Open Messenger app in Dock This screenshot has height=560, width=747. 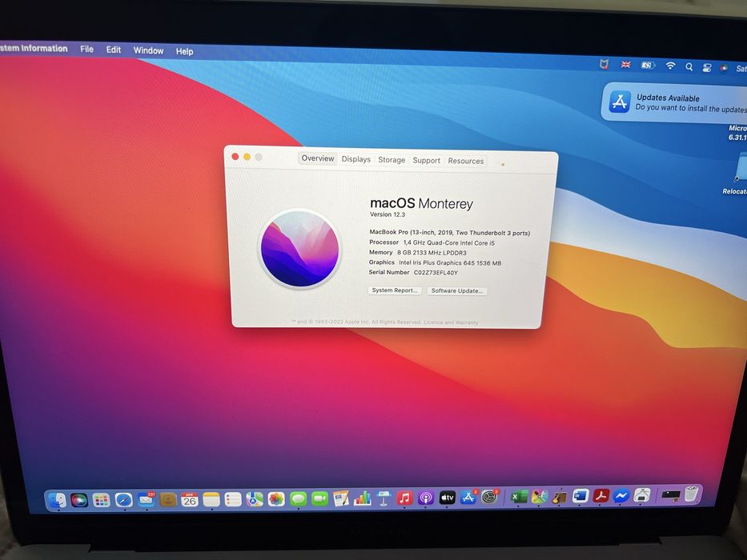[x=621, y=496]
